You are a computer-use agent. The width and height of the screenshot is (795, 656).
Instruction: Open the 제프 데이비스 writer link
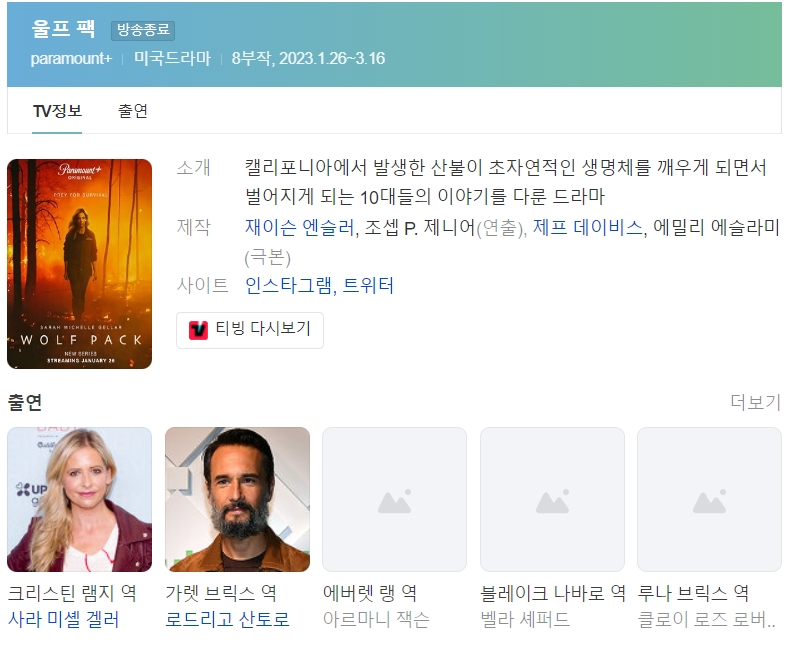click(x=587, y=227)
